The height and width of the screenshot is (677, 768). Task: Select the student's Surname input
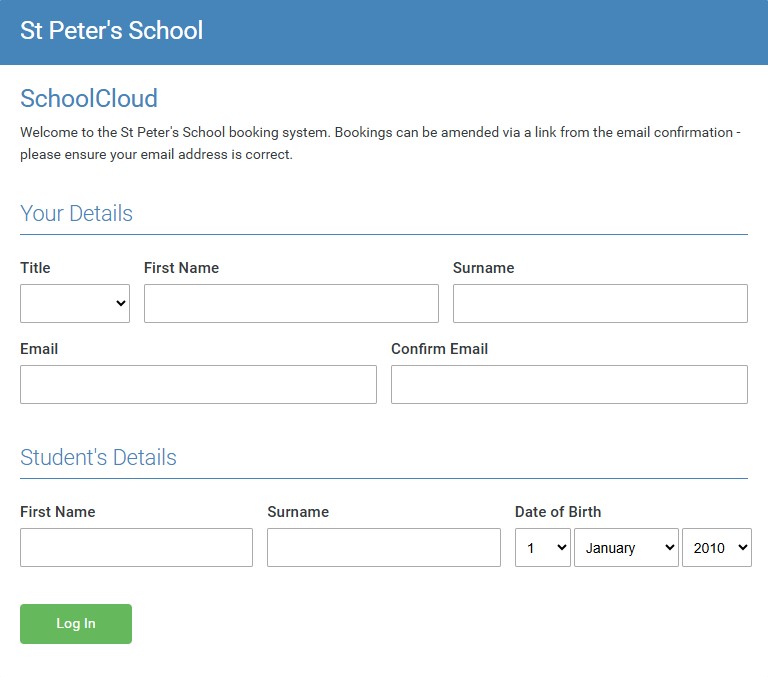[383, 547]
